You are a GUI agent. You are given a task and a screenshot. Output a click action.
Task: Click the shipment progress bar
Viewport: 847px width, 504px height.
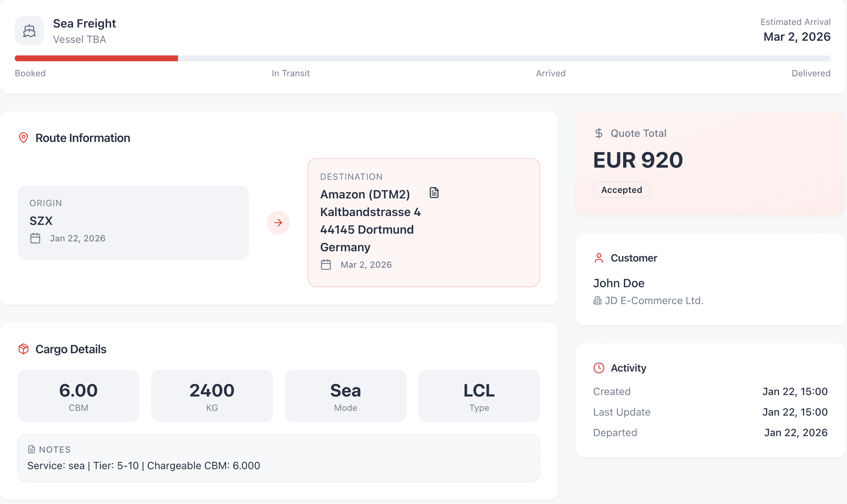(422, 58)
